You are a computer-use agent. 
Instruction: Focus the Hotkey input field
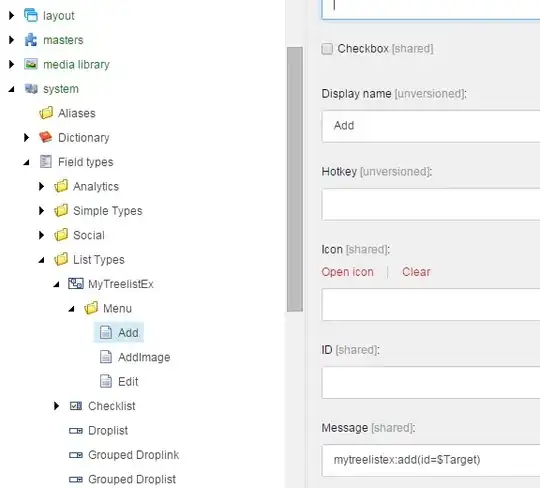point(431,204)
